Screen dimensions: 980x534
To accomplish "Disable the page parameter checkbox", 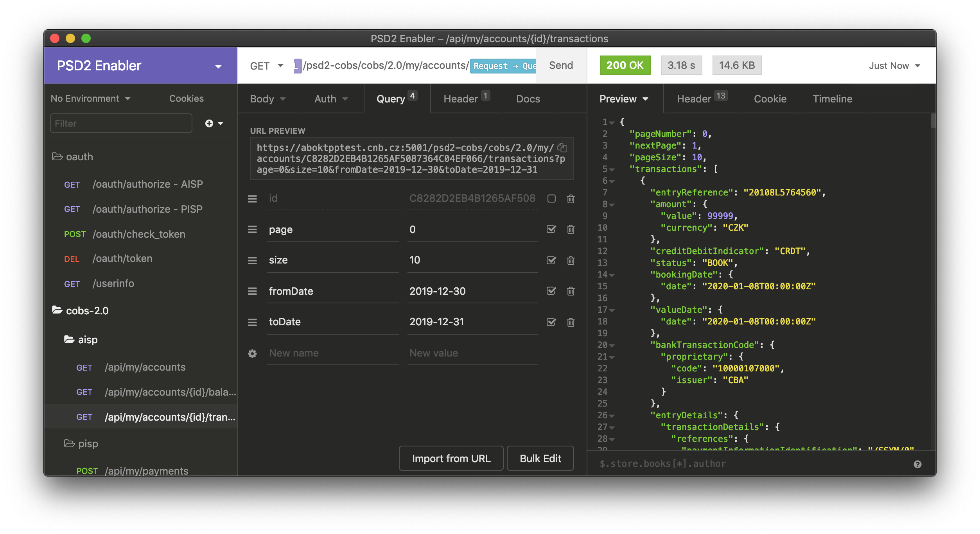I will 551,229.
